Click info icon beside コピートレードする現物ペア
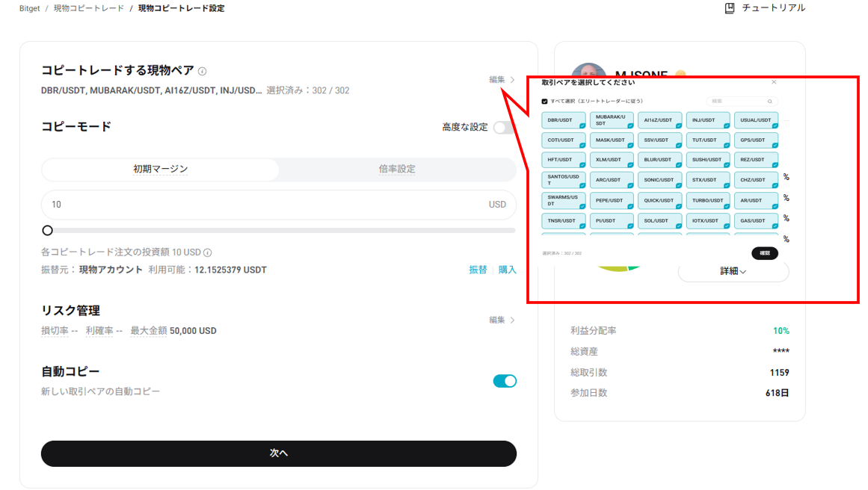 coord(203,72)
